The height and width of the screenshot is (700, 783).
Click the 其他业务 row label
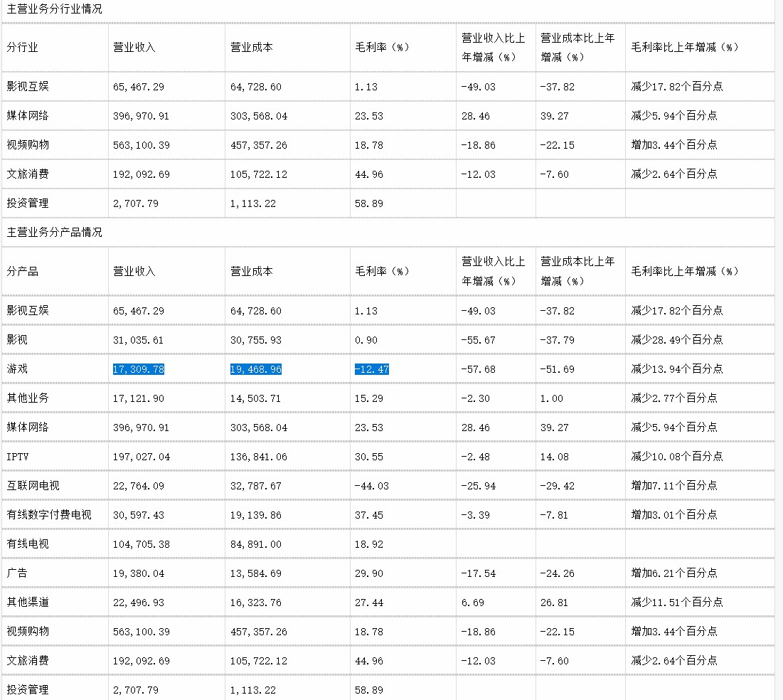coord(28,398)
